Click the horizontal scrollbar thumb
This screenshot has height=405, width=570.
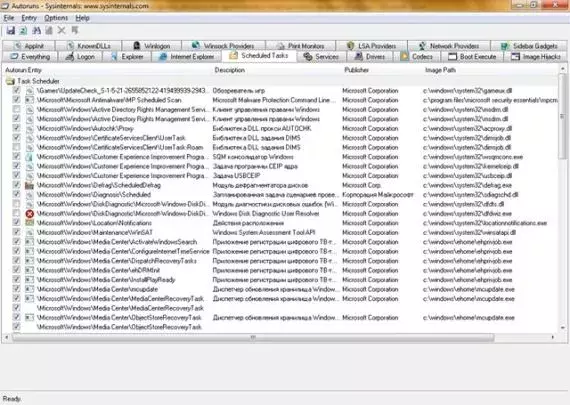click(253, 337)
